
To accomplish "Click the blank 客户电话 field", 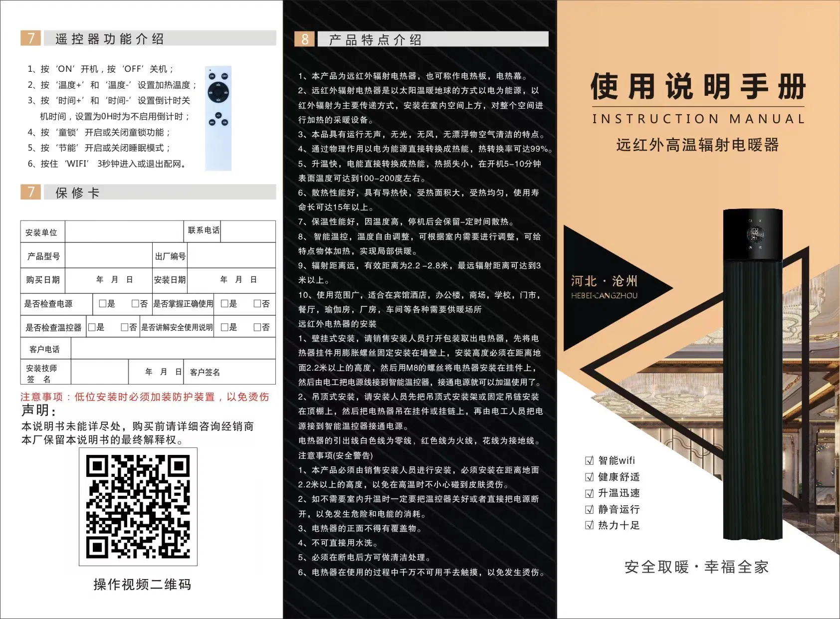I will pyautogui.click(x=173, y=349).
